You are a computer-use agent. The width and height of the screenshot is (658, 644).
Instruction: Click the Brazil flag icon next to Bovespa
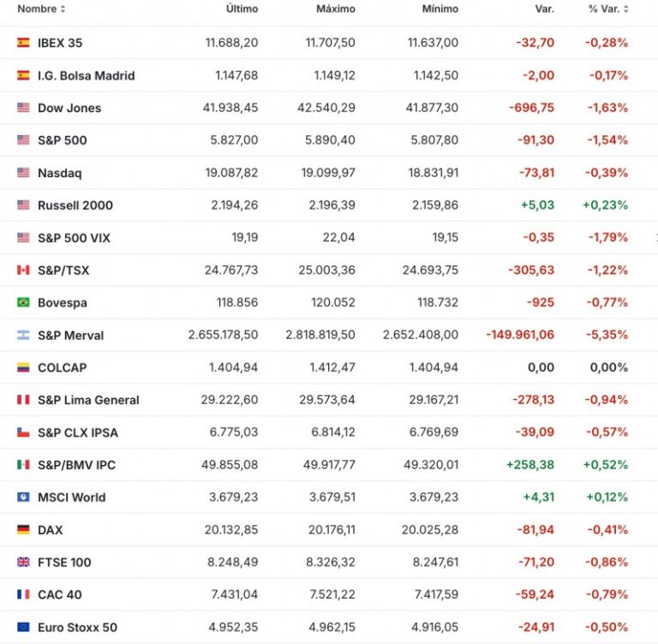(23, 302)
